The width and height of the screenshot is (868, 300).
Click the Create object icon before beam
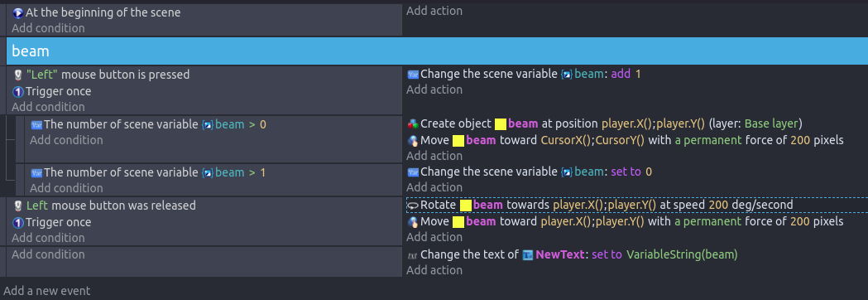[x=412, y=123]
